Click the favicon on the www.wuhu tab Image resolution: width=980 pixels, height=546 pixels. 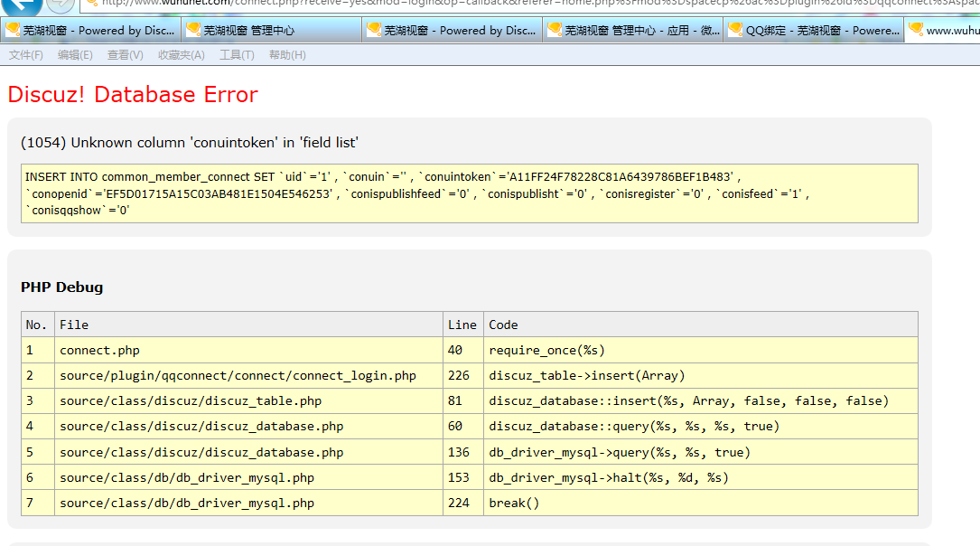pos(915,30)
